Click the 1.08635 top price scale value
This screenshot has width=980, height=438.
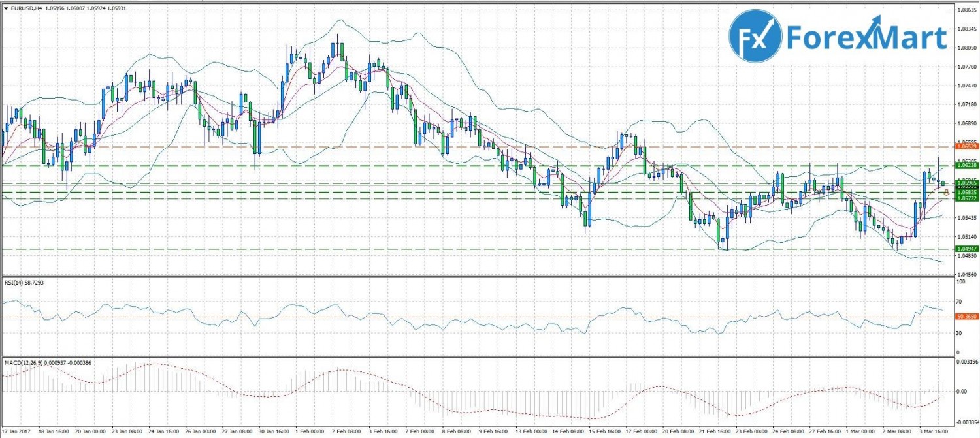pyautogui.click(x=966, y=10)
